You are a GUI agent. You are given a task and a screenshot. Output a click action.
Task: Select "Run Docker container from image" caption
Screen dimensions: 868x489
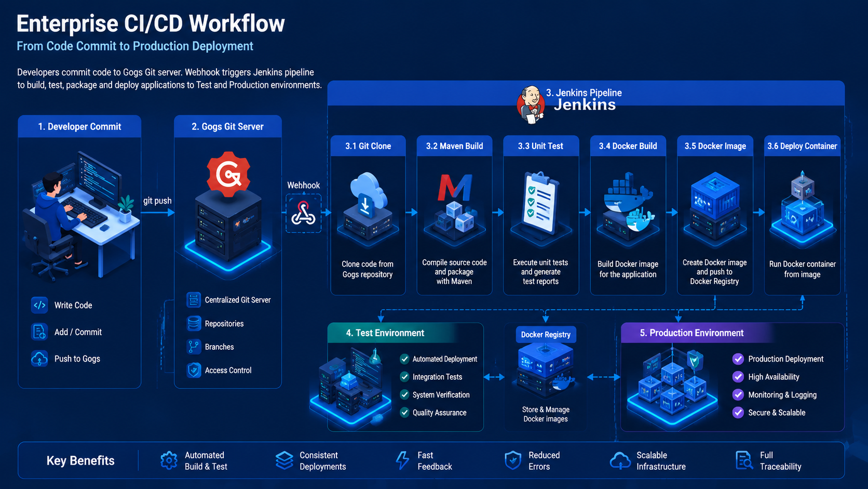click(x=803, y=269)
